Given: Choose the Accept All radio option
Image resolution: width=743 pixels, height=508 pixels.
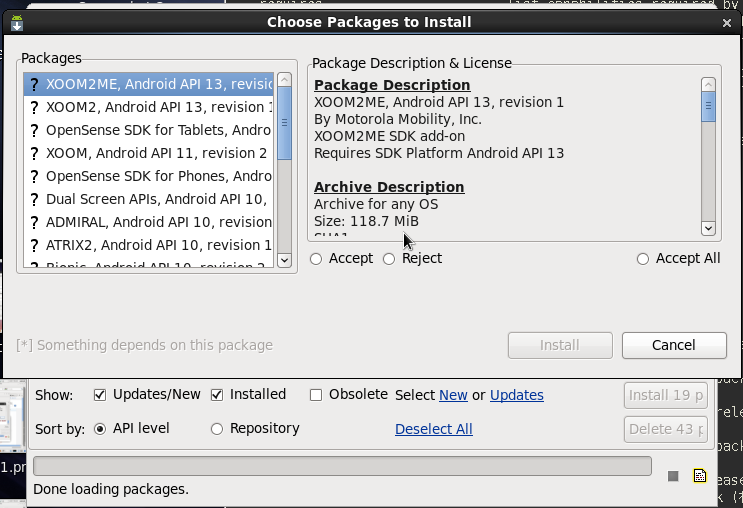Looking at the screenshot, I should [x=643, y=259].
